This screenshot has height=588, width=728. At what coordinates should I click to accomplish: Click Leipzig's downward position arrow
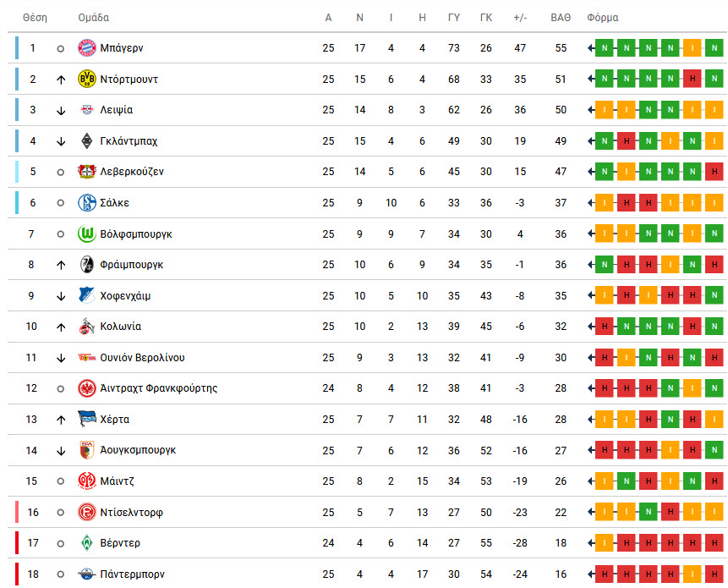click(x=61, y=111)
